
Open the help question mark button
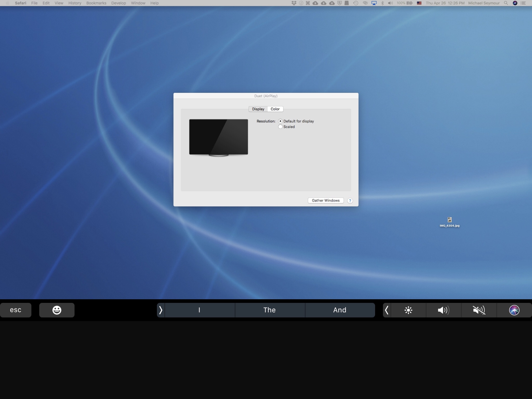click(350, 201)
